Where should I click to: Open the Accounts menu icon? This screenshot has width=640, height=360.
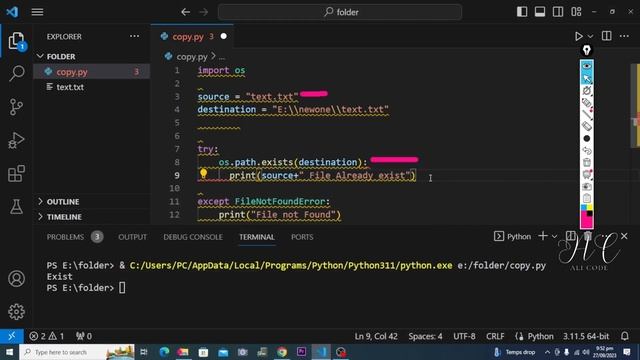coord(16,279)
